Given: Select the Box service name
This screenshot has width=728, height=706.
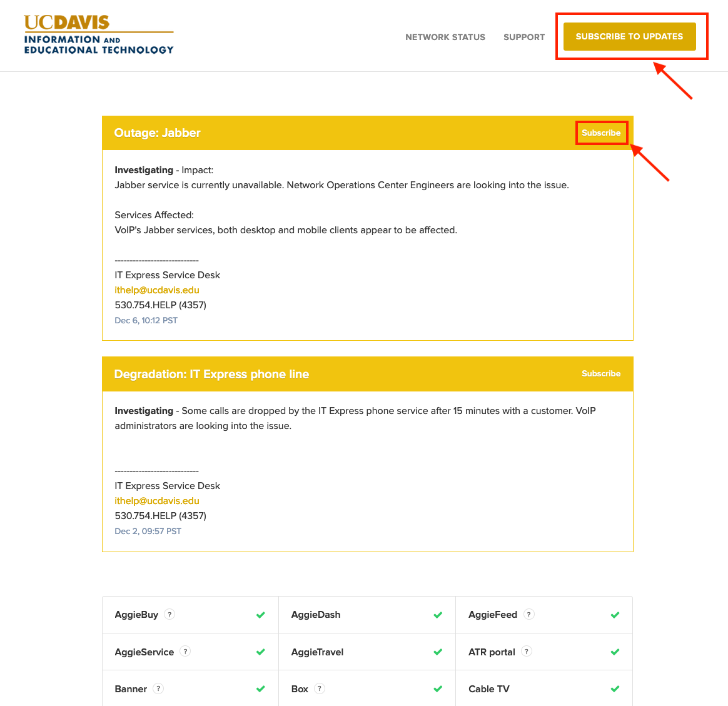Looking at the screenshot, I should click(300, 689).
